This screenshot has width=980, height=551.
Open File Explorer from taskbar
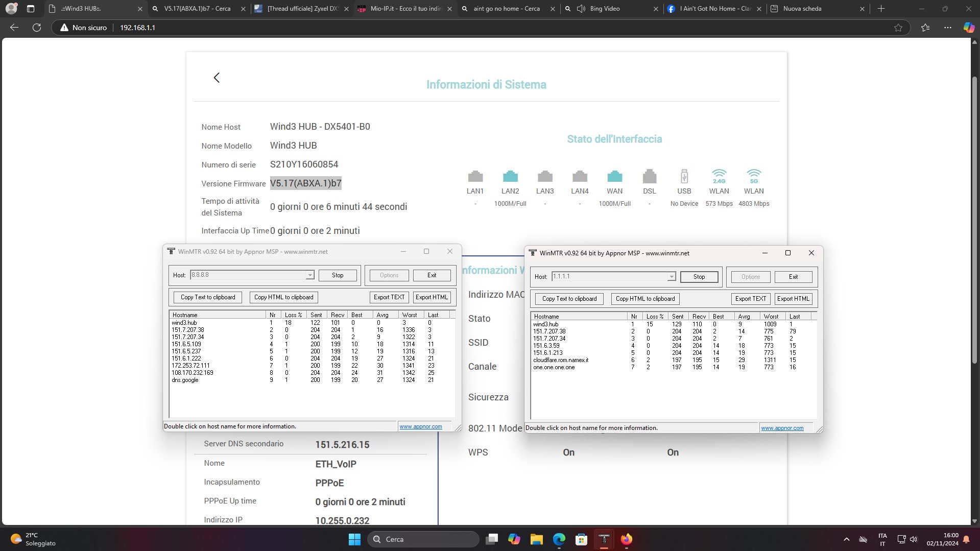click(536, 539)
